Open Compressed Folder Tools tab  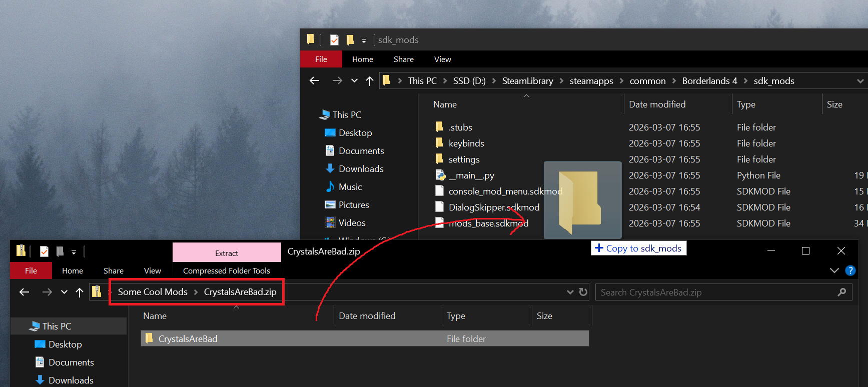[x=226, y=270]
